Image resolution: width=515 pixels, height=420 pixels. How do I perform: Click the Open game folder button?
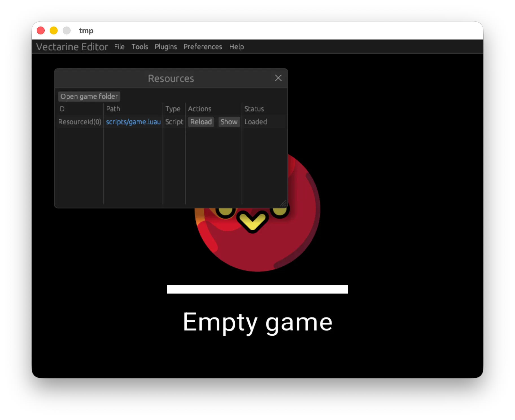89,96
